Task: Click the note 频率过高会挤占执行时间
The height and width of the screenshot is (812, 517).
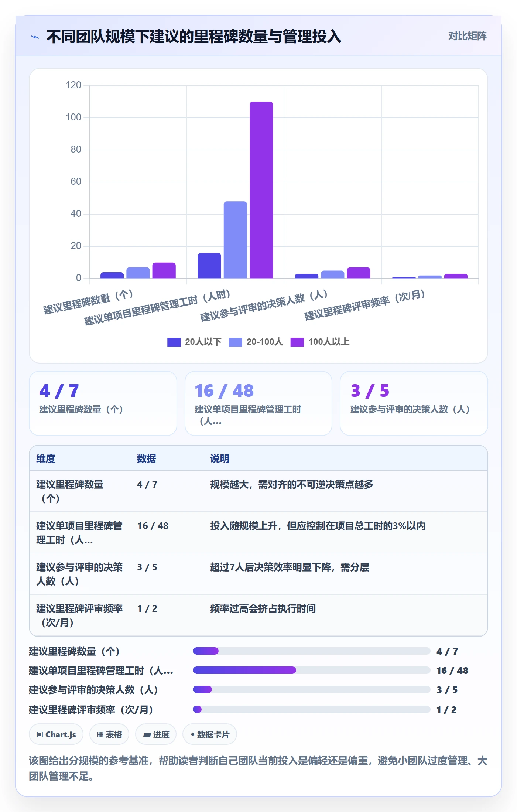Action: 263,608
